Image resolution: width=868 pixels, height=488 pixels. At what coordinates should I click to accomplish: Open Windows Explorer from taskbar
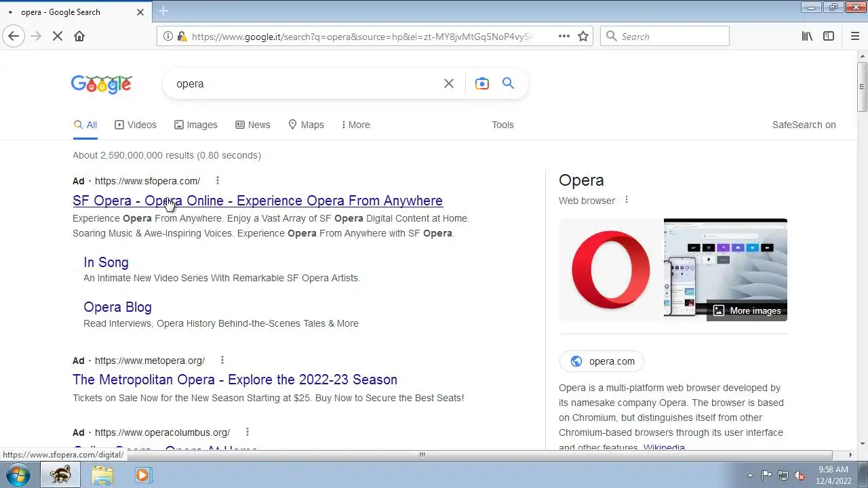[x=102, y=474]
